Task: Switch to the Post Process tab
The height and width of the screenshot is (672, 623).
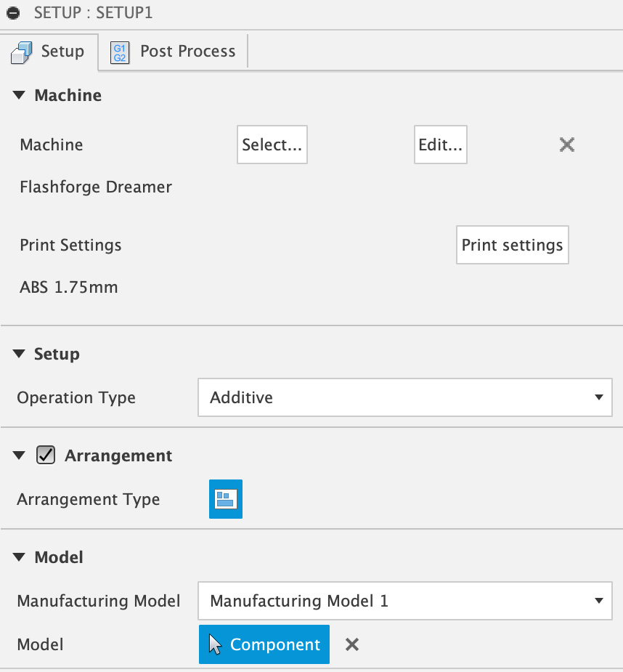Action: (173, 52)
